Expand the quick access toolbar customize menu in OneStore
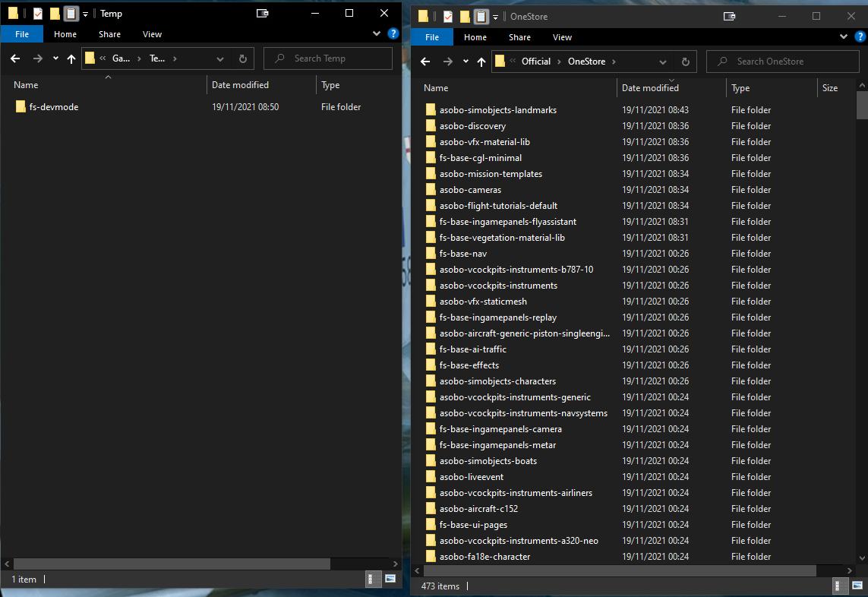The width and height of the screenshot is (868, 597). point(494,16)
